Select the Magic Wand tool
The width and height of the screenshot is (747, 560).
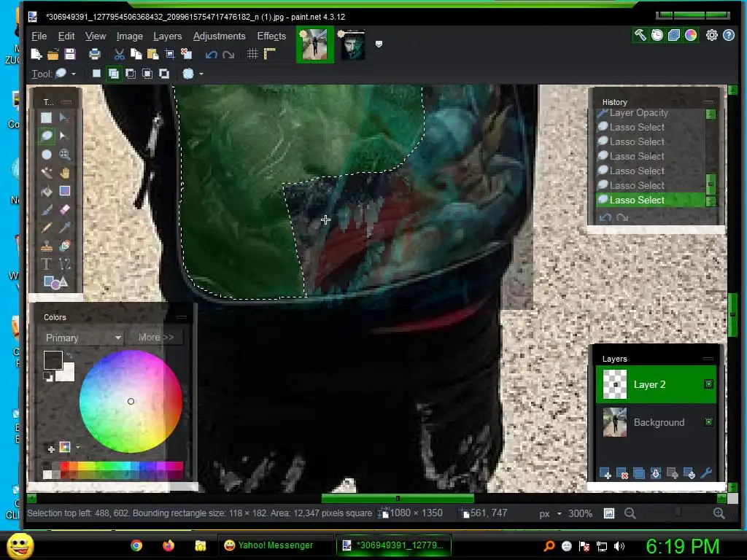(x=46, y=172)
